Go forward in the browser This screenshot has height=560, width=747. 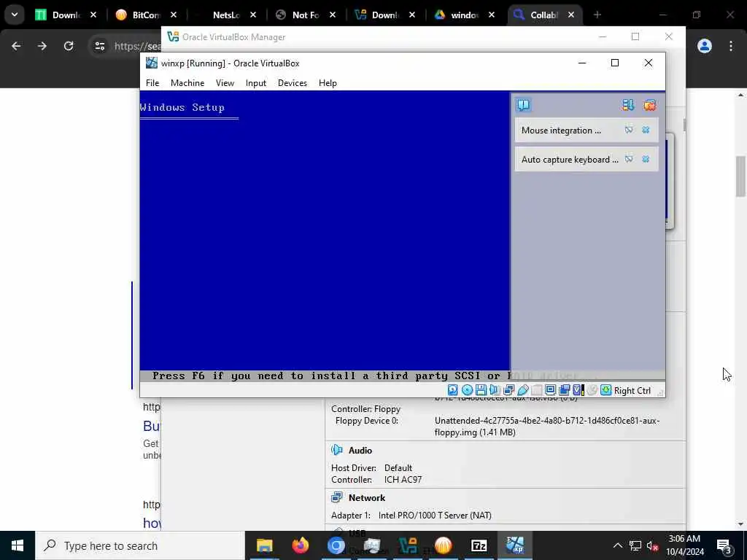click(x=42, y=46)
